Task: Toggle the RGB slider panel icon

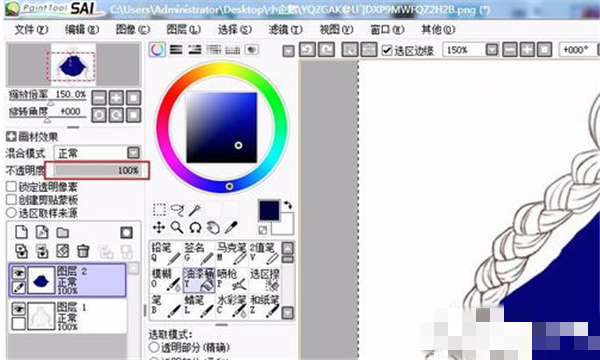Action: [x=176, y=50]
